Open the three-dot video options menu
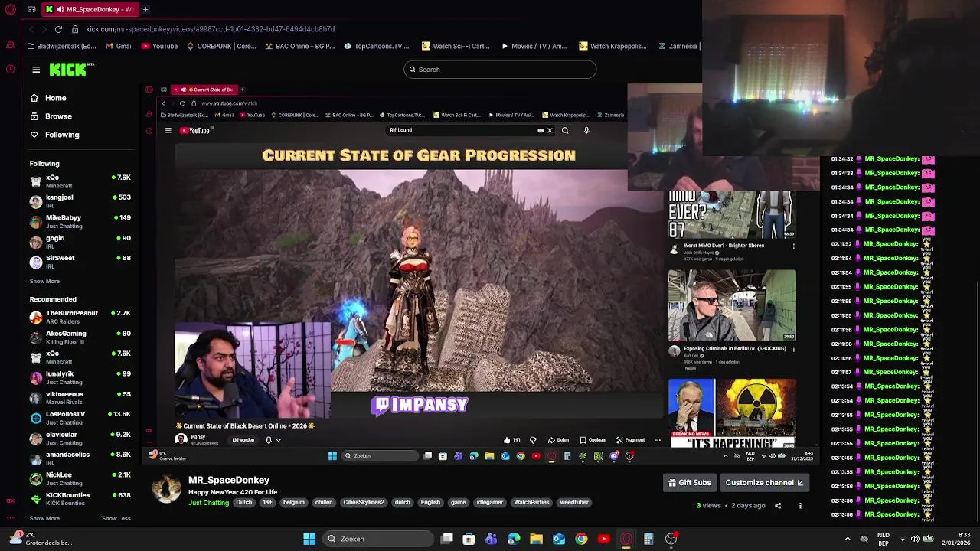The width and height of the screenshot is (980, 551). [800, 506]
